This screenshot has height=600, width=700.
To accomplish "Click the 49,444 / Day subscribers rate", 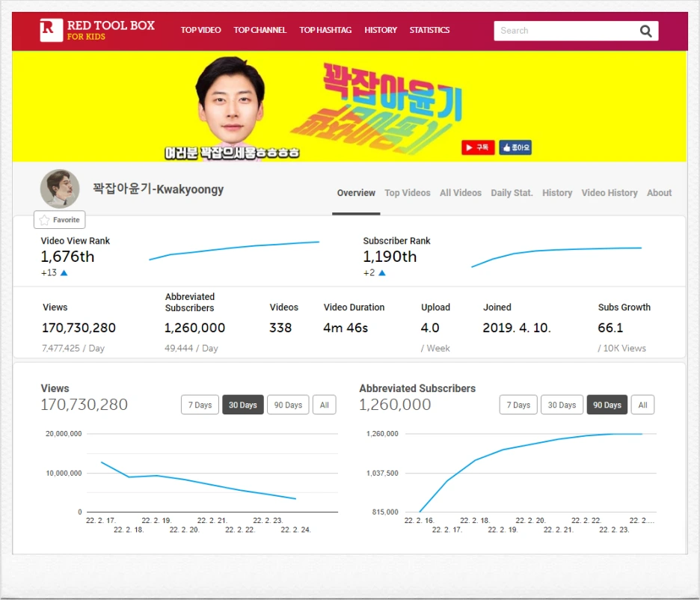I will (x=191, y=348).
